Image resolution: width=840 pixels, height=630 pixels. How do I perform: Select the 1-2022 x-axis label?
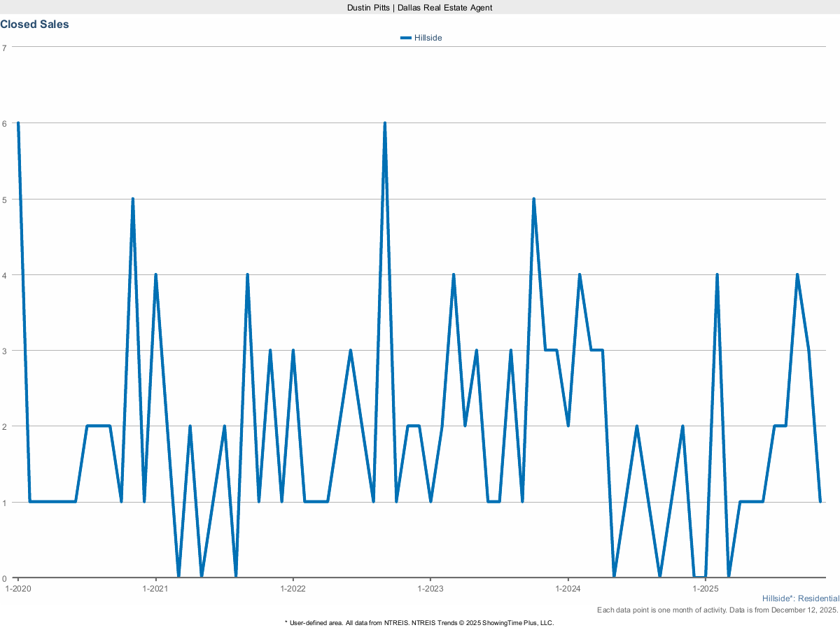[293, 588]
